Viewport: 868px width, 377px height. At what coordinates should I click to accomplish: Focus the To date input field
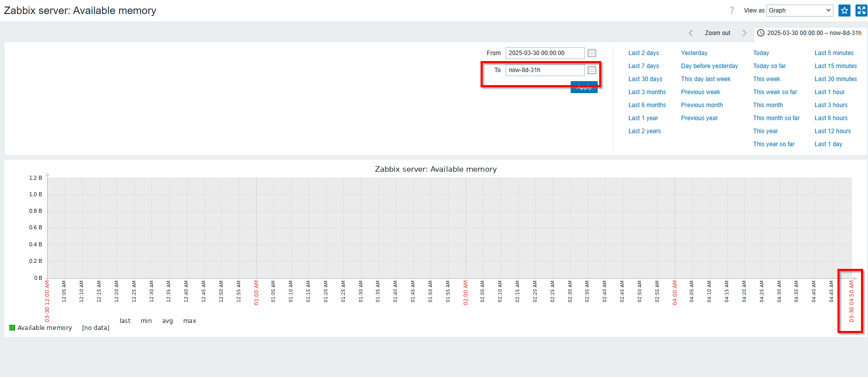point(545,70)
